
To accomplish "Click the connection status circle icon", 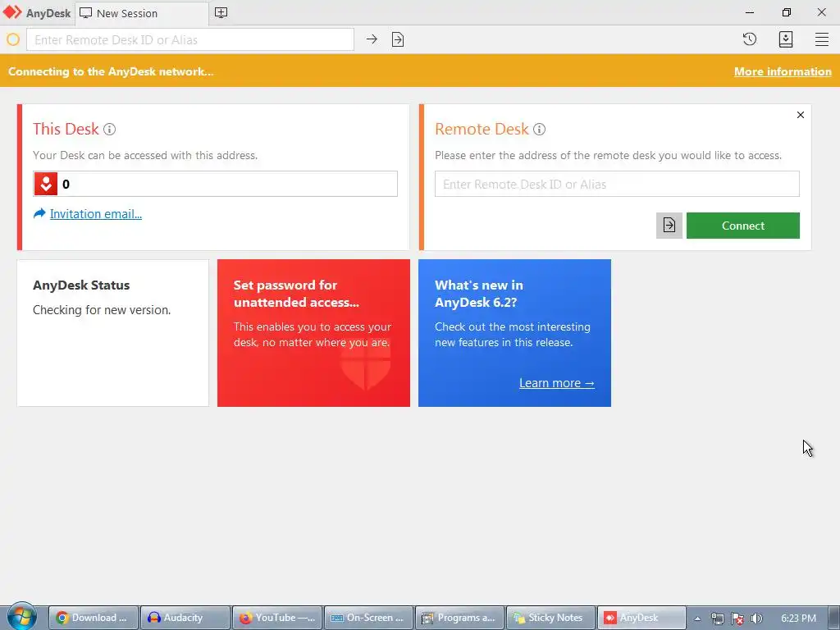I will pos(13,39).
